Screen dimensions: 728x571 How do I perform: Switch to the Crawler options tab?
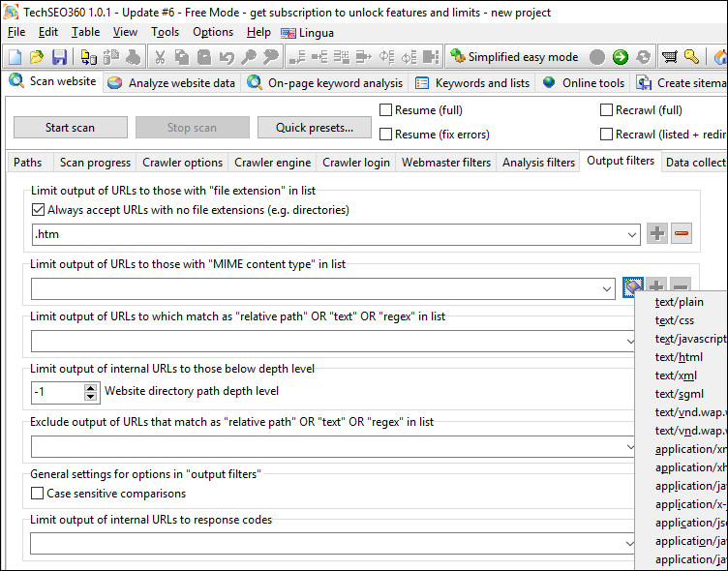pos(182,163)
